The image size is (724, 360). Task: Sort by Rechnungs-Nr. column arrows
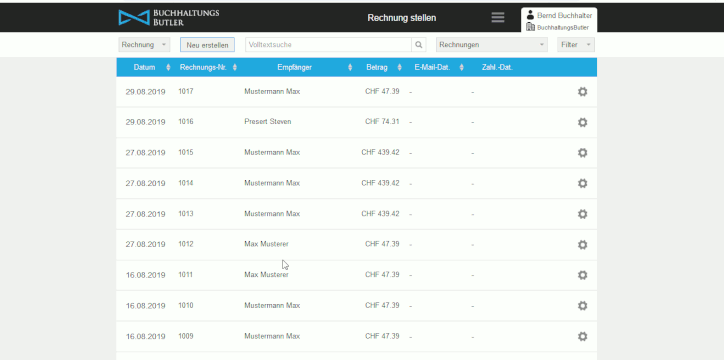tap(235, 68)
